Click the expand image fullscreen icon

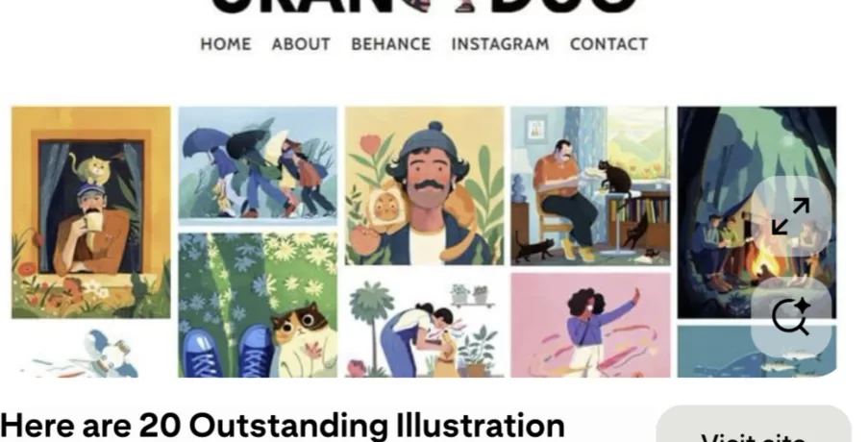pyautogui.click(x=791, y=216)
